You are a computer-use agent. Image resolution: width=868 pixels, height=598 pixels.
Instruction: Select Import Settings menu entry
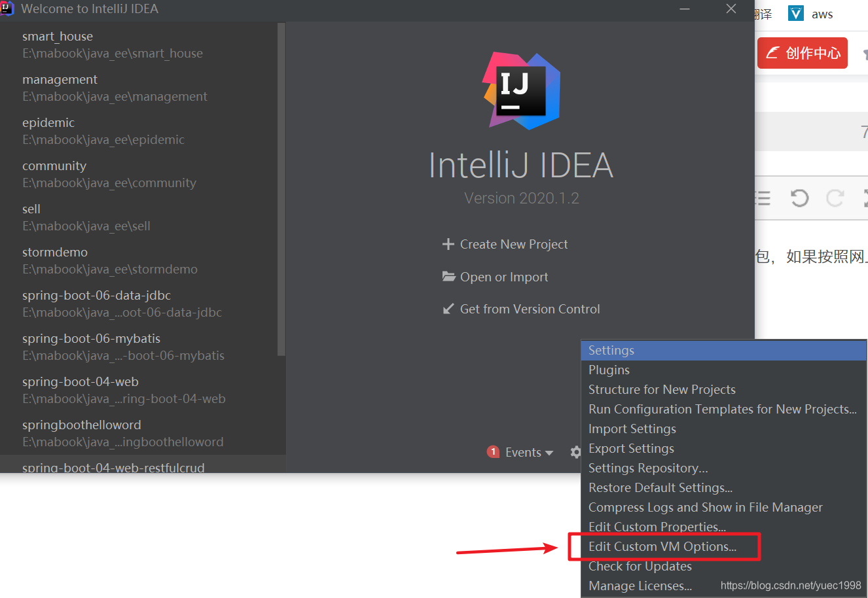(x=723, y=429)
